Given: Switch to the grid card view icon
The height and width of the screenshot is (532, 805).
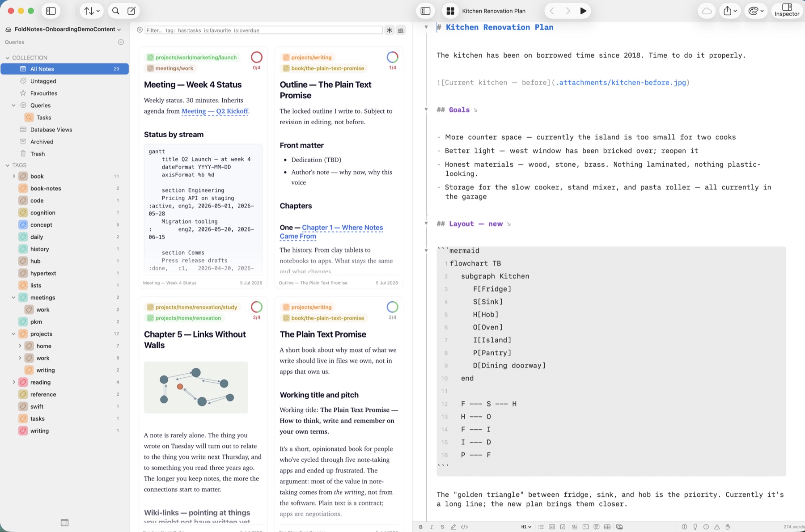Looking at the screenshot, I should point(450,11).
